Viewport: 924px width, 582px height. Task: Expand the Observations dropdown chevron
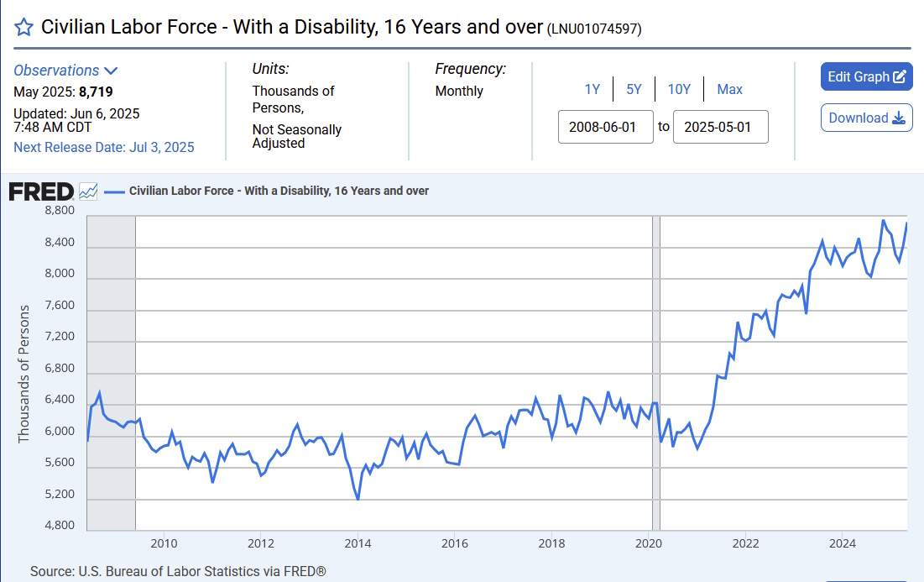pyautogui.click(x=111, y=71)
